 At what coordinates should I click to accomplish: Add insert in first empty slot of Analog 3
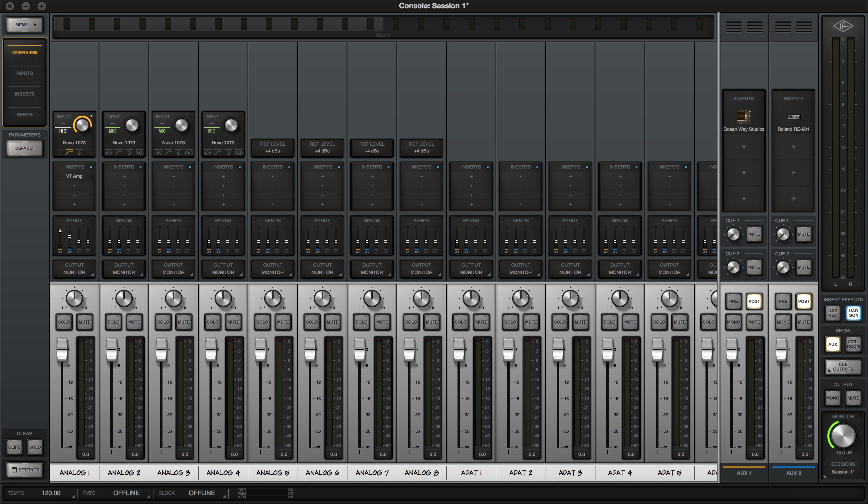coord(174,177)
